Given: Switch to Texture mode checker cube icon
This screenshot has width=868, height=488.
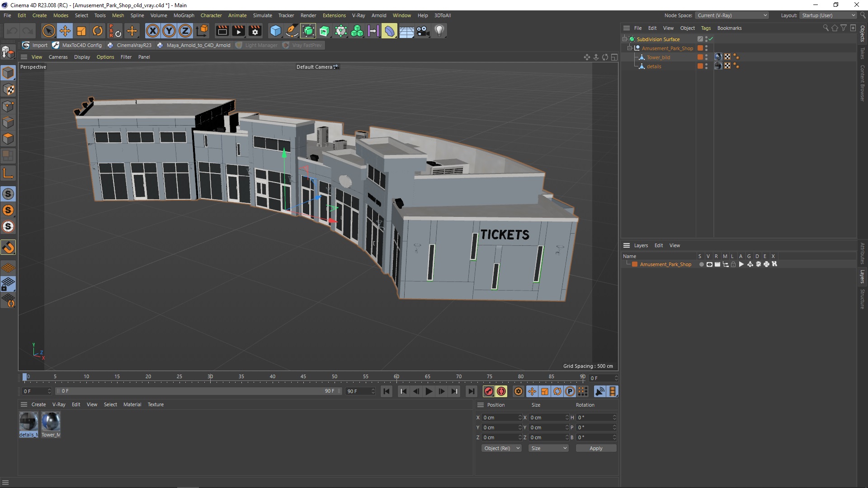Looking at the screenshot, I should click(x=8, y=89).
